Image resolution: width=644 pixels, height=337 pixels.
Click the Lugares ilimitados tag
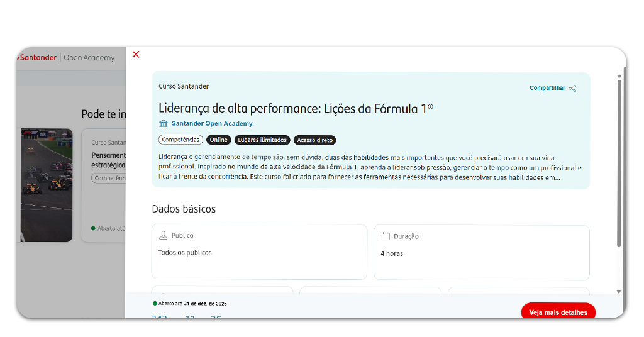tap(262, 140)
